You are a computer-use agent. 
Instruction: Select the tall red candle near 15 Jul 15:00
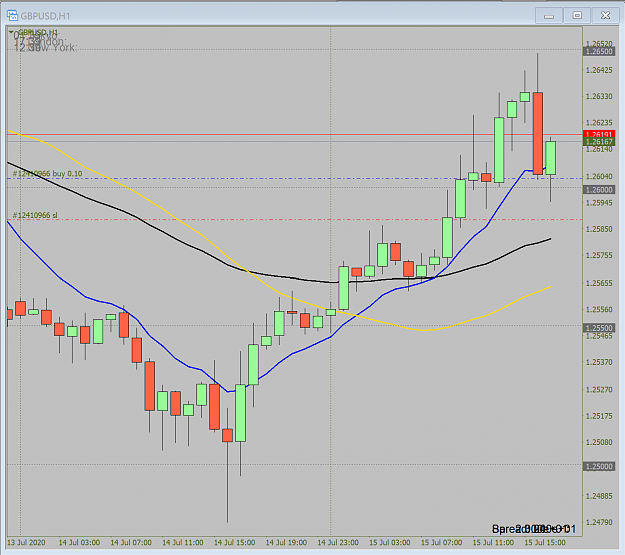click(538, 133)
